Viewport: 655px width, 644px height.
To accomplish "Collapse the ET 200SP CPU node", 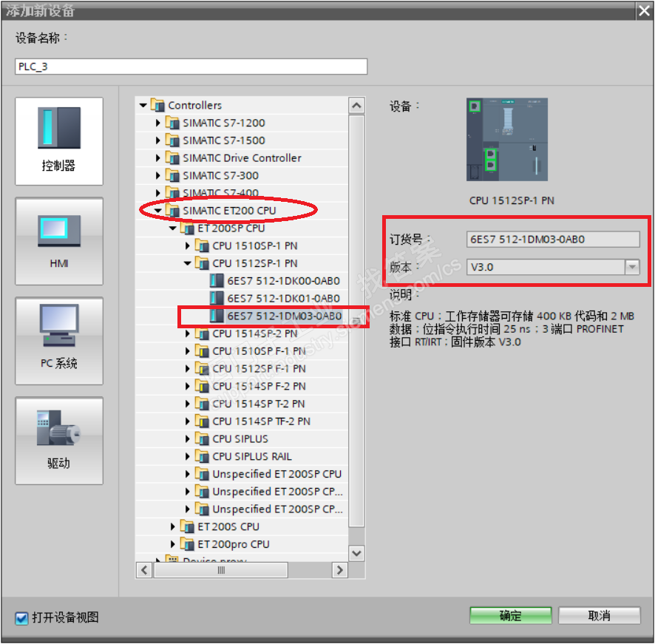I will coord(172,228).
